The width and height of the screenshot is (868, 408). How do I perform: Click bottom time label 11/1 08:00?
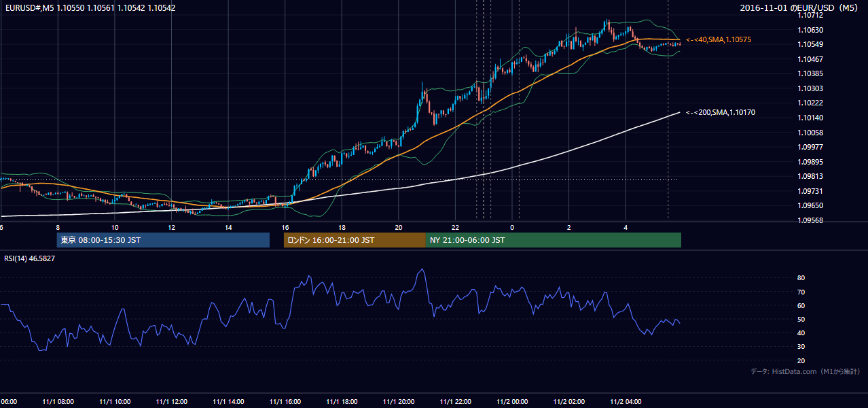click(x=58, y=402)
